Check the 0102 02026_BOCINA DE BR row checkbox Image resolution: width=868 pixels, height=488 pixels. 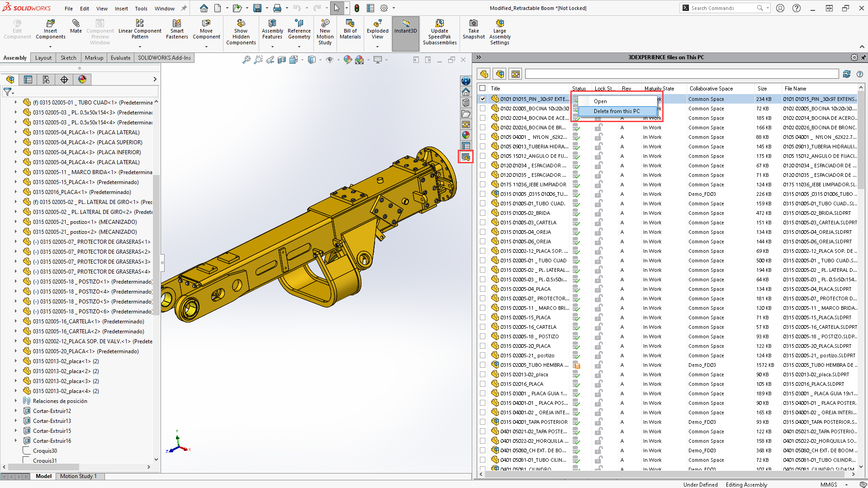coord(483,128)
